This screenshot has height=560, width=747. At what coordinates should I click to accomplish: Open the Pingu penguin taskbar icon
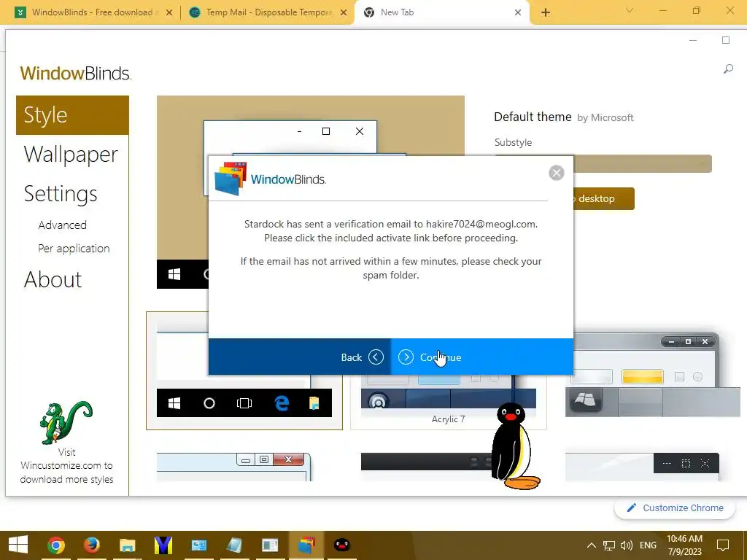click(x=341, y=545)
